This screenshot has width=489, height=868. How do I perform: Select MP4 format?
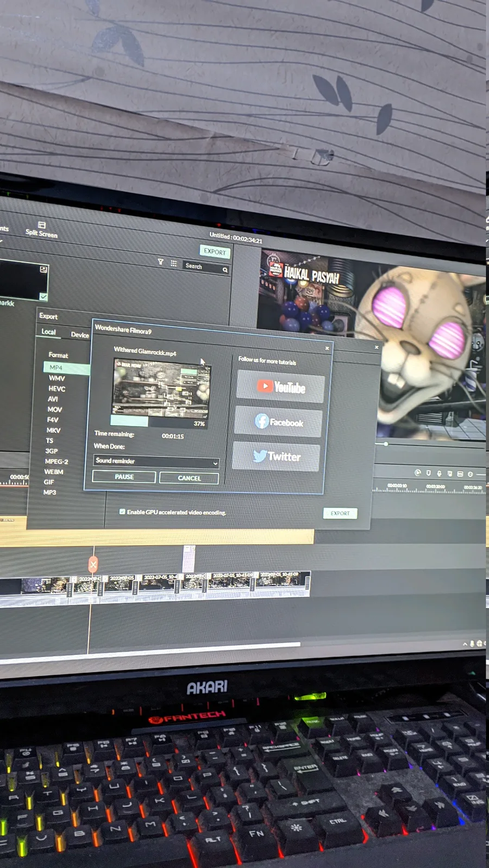click(x=56, y=368)
